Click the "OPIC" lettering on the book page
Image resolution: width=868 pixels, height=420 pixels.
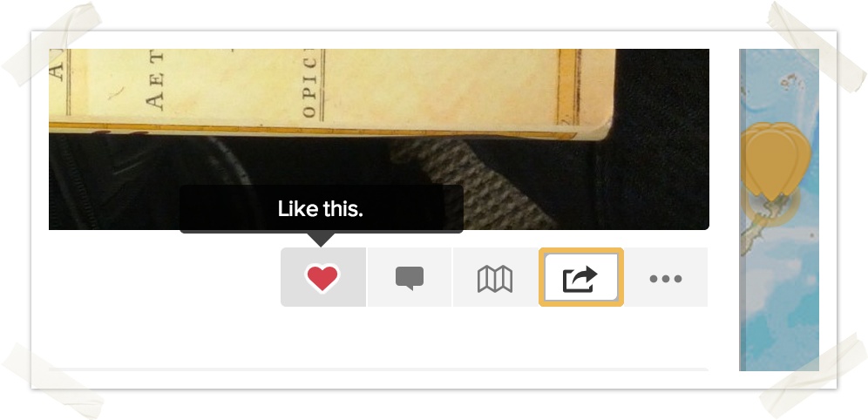click(x=309, y=84)
